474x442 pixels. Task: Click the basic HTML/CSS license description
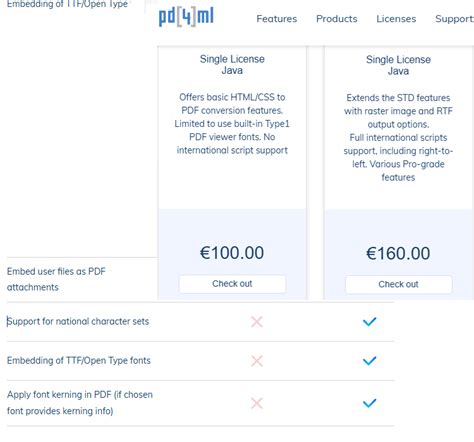point(232,124)
